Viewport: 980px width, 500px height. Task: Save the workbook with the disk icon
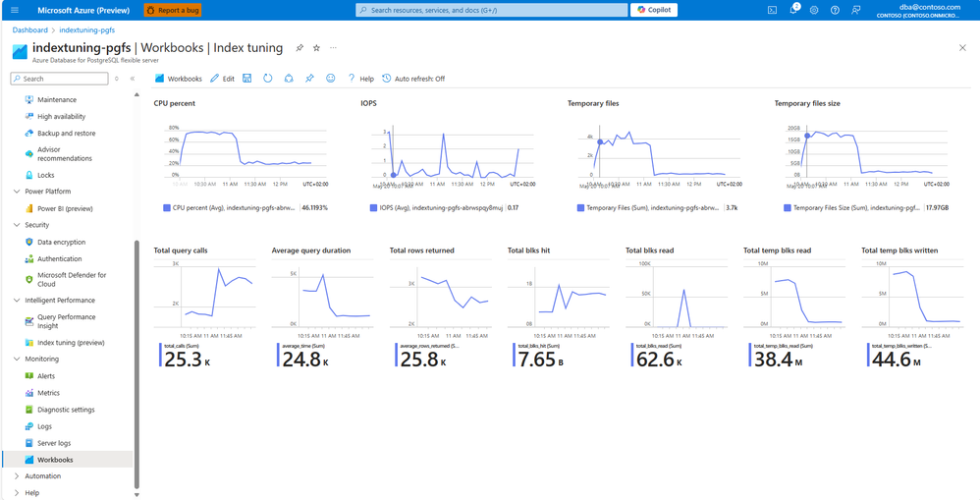click(246, 79)
